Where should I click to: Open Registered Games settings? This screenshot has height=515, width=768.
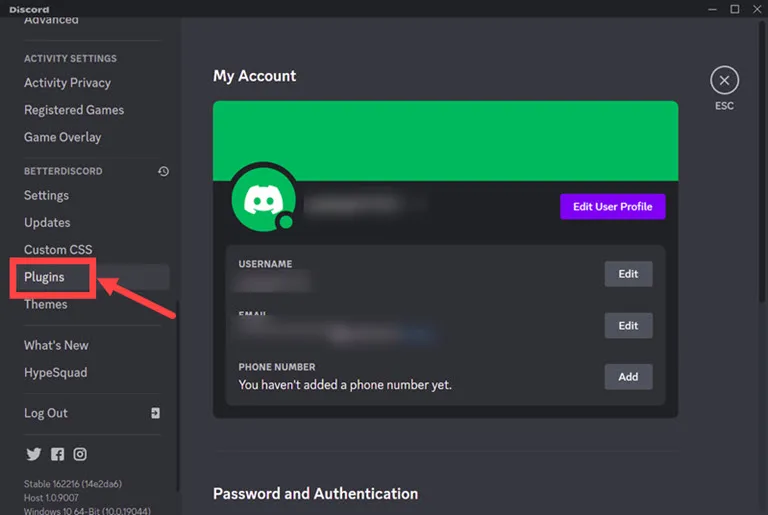click(73, 110)
